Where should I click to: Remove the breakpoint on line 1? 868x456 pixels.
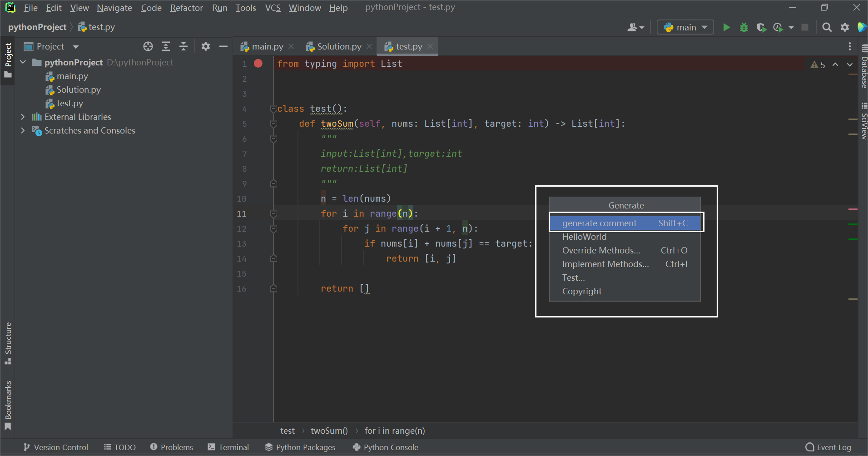pyautogui.click(x=258, y=64)
